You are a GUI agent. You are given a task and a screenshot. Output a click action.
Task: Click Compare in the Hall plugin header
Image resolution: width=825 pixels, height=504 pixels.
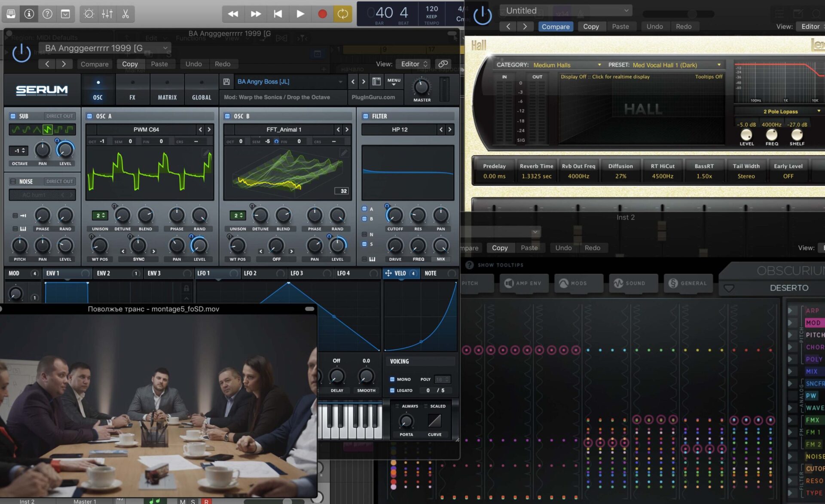(x=555, y=27)
